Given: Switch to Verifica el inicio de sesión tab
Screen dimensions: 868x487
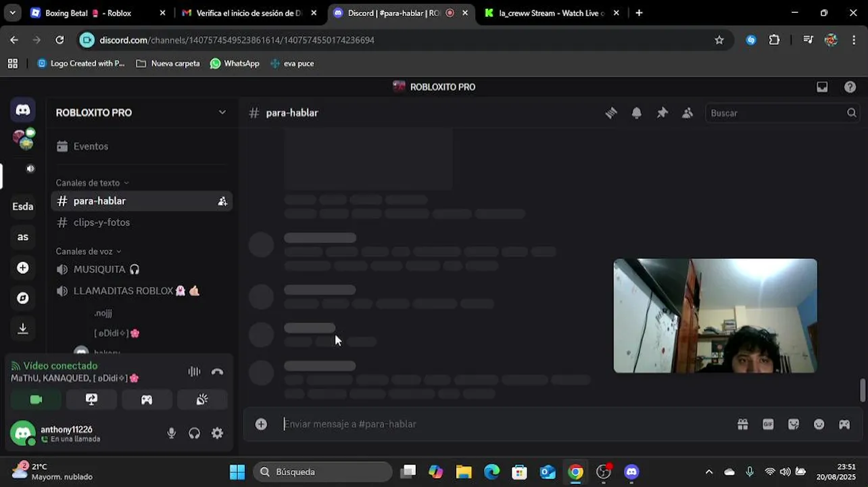Looking at the screenshot, I should (248, 13).
